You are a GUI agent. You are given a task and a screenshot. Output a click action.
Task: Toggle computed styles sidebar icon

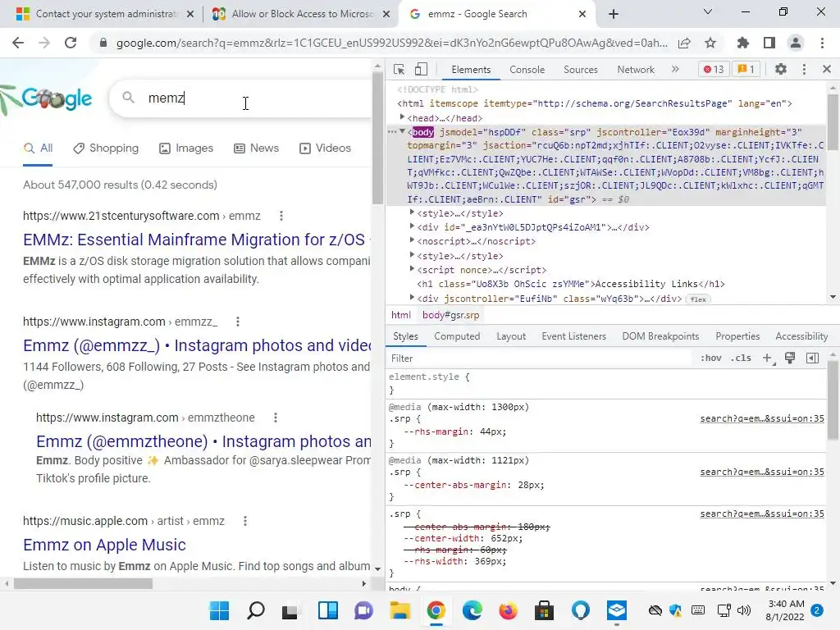pos(812,358)
